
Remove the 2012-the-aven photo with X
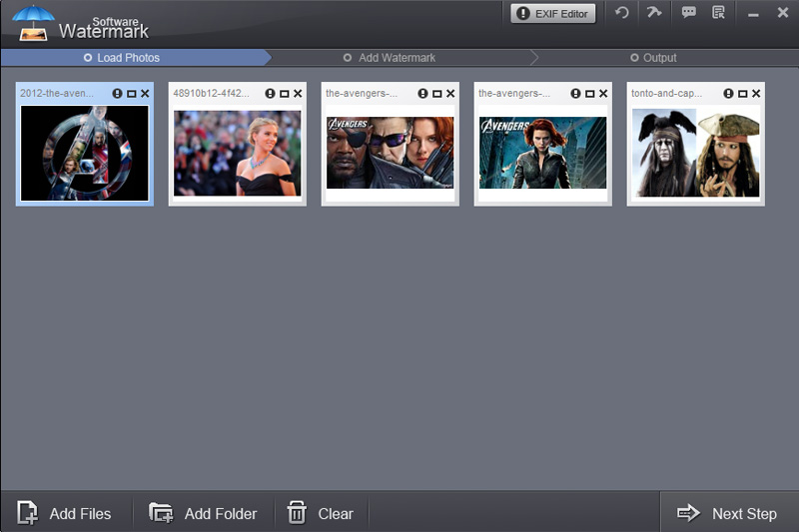145,94
